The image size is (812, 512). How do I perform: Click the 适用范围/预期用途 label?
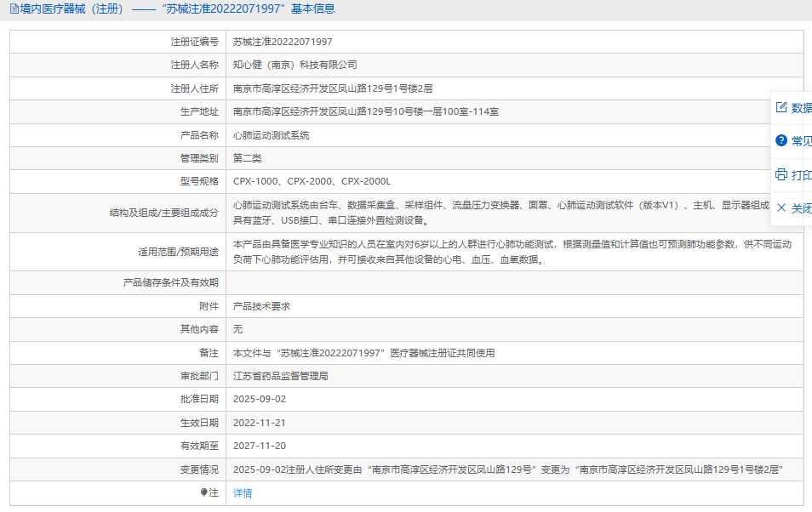178,252
